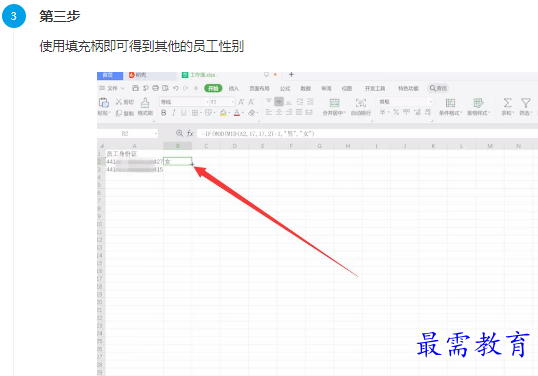The width and height of the screenshot is (538, 376).
Task: Click the Search (查找) button
Action: point(438,88)
